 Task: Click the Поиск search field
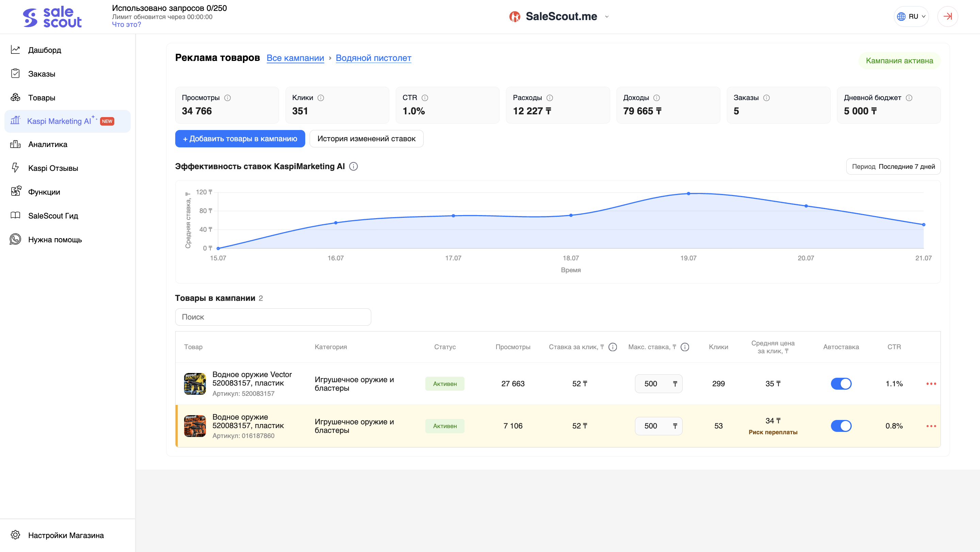273,316
